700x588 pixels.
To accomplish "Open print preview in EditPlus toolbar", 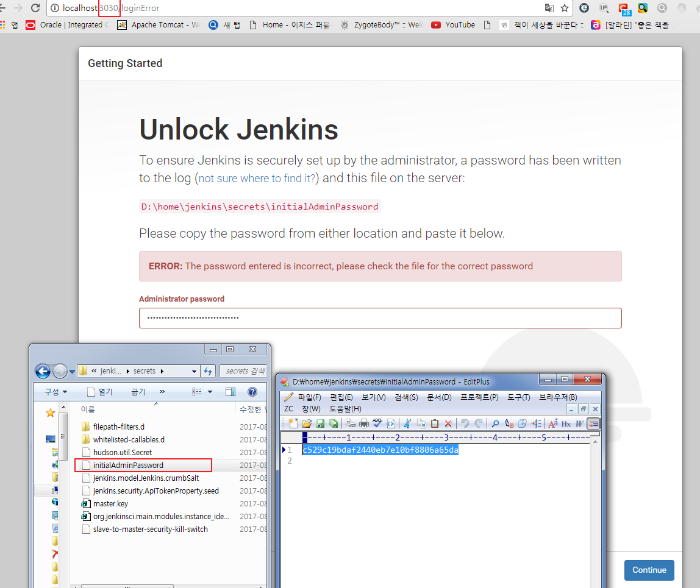I will coord(351,424).
